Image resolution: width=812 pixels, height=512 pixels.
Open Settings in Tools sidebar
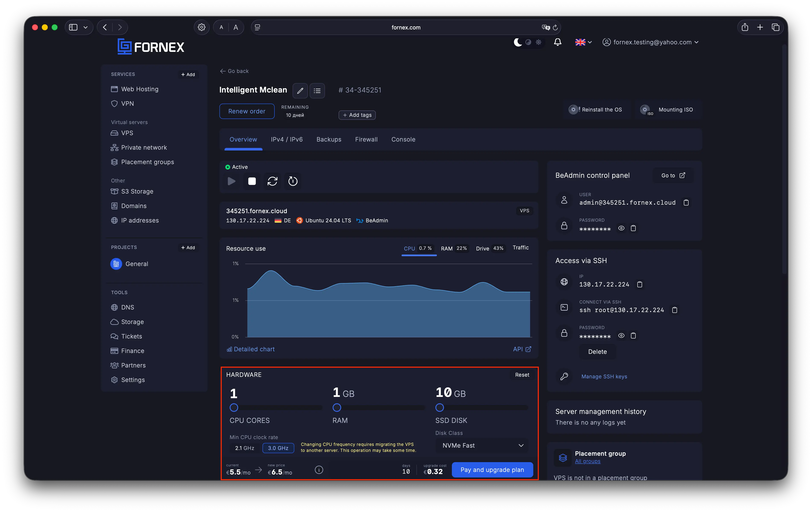click(128, 380)
